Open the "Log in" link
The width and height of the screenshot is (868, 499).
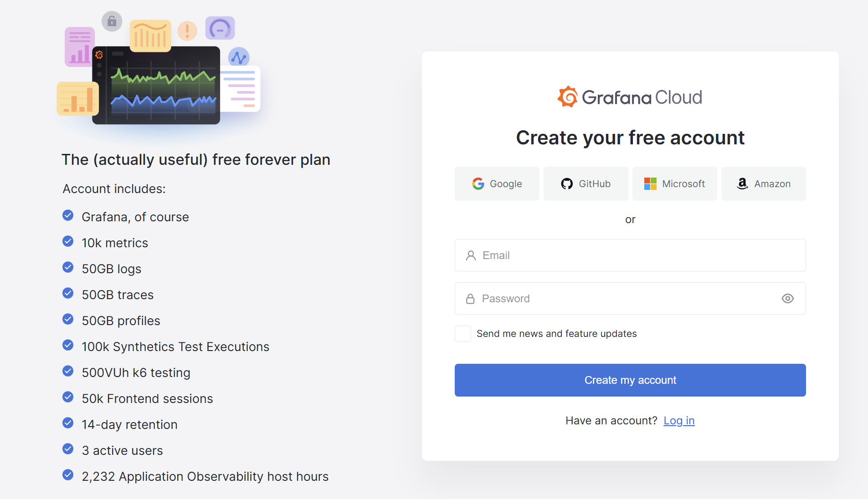pos(678,420)
